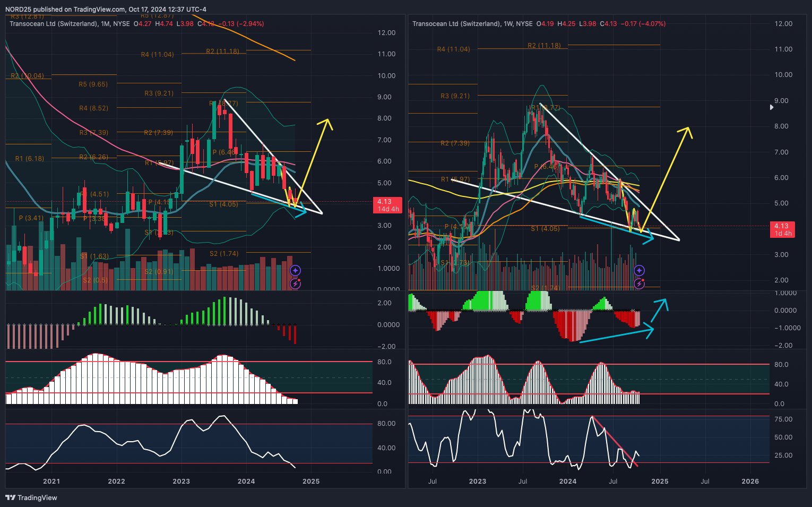
Task: Click S1 (4.05) label on the weekly chart
Action: [545, 229]
